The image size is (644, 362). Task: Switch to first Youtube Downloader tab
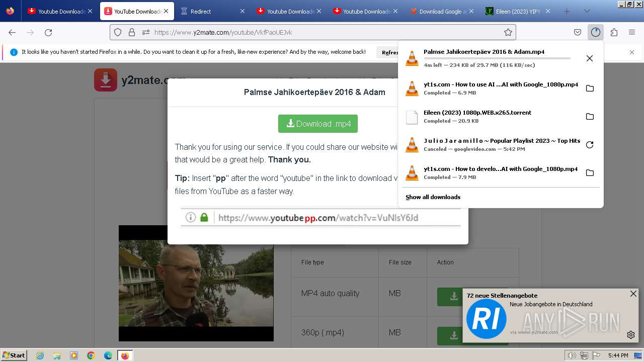(60, 11)
